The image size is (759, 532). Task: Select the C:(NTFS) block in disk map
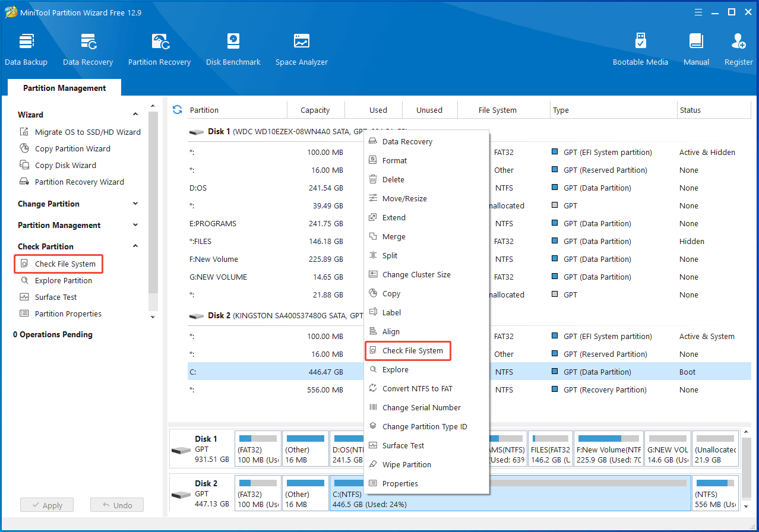coord(510,493)
